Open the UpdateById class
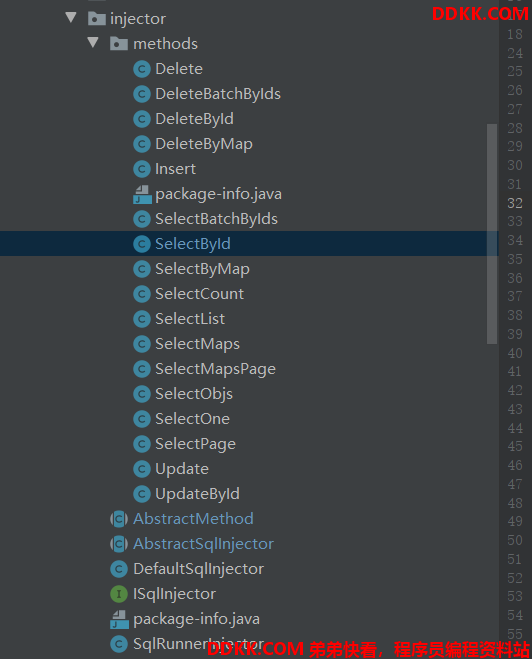Image resolution: width=532 pixels, height=659 pixels. click(197, 494)
